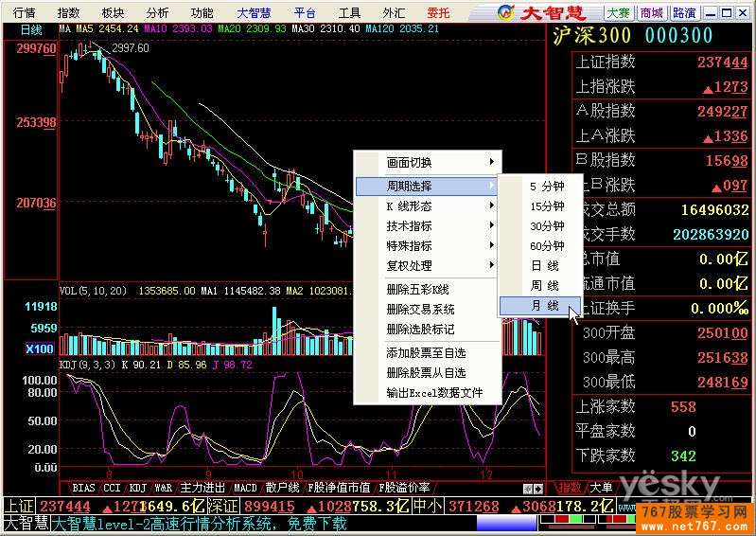The image size is (756, 536).
Task: Click the 中小 label in status bar
Action: click(428, 506)
